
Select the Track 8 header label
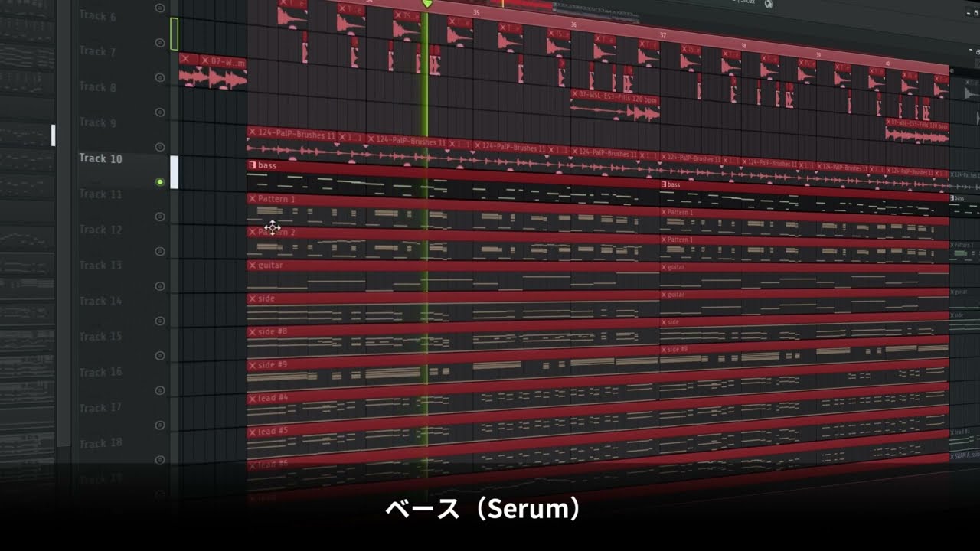coord(97,86)
